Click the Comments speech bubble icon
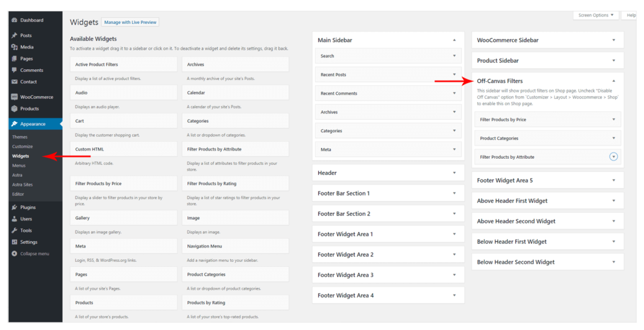Screen dimensions: 644x330 pos(14,70)
